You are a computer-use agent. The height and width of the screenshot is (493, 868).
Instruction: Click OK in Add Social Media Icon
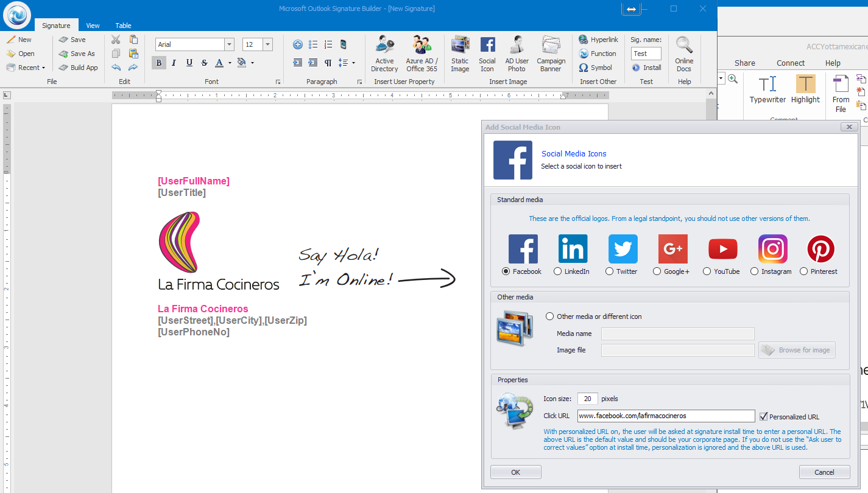pos(516,472)
